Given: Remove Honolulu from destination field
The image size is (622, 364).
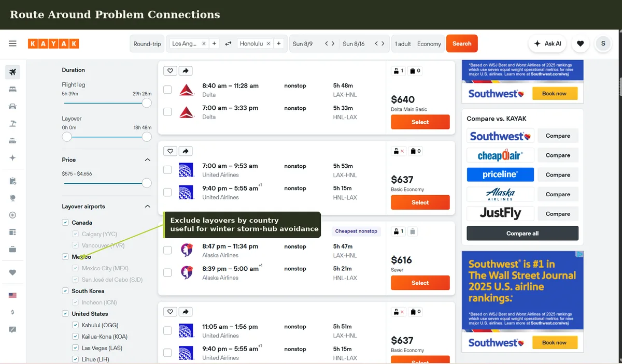Looking at the screenshot, I should [268, 43].
